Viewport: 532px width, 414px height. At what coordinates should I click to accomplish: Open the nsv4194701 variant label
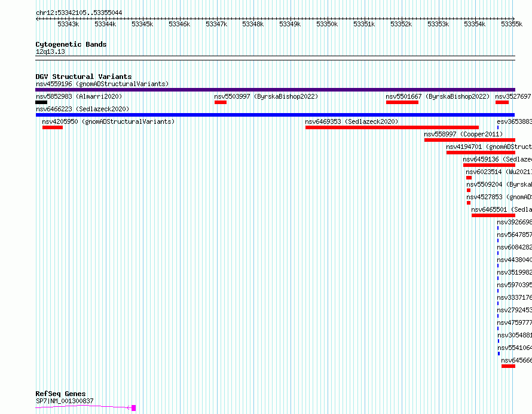click(489, 147)
